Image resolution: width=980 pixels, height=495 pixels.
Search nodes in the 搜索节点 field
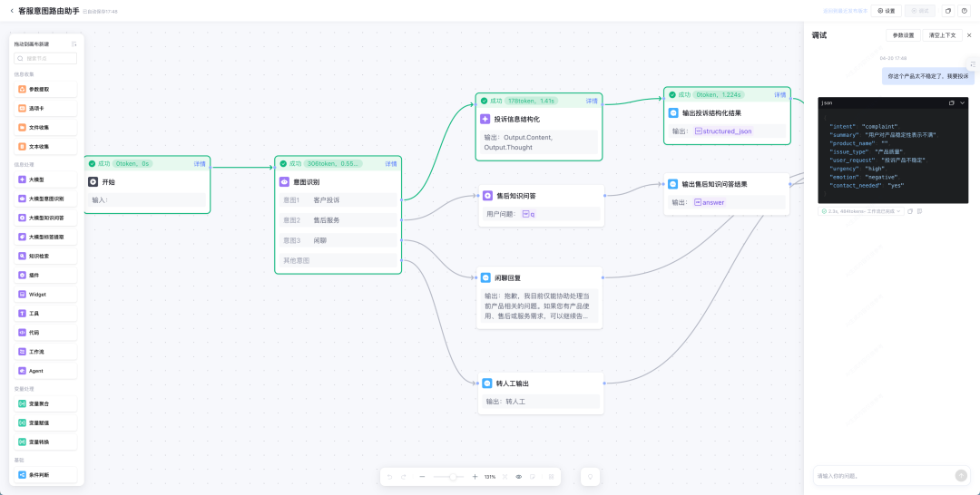(45, 58)
